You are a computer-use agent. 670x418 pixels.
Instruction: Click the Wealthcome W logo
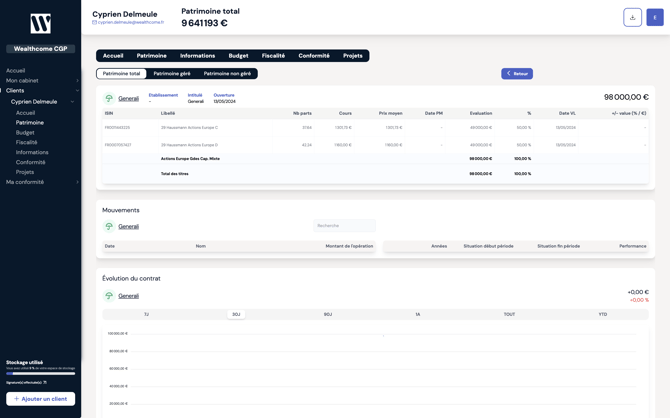tap(40, 23)
